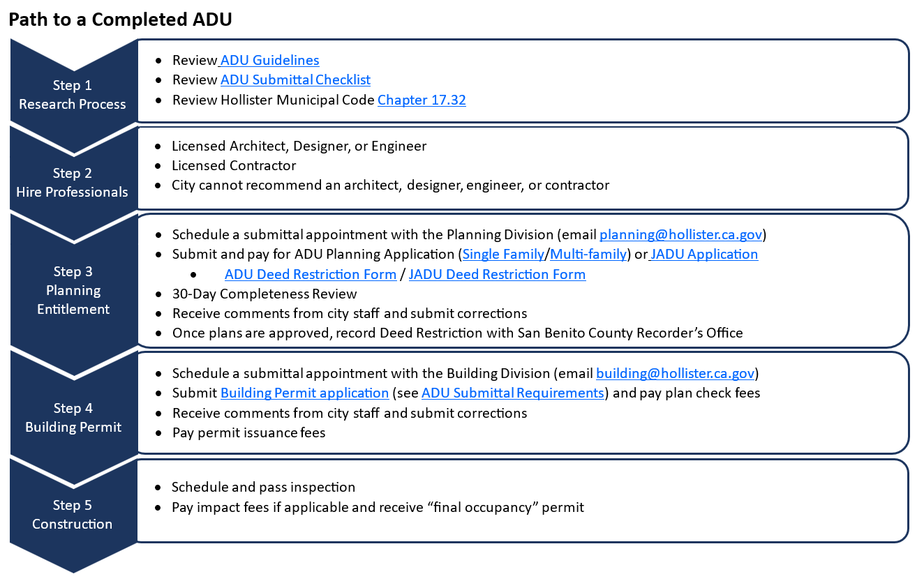924x581 pixels.
Task: Open the ADU Deed Restriction Form
Action: pos(310,274)
